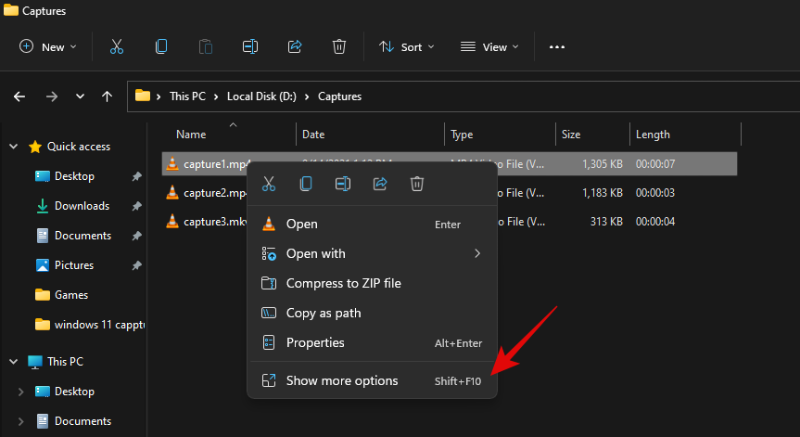Collapse the Quick access tree section

click(x=14, y=146)
